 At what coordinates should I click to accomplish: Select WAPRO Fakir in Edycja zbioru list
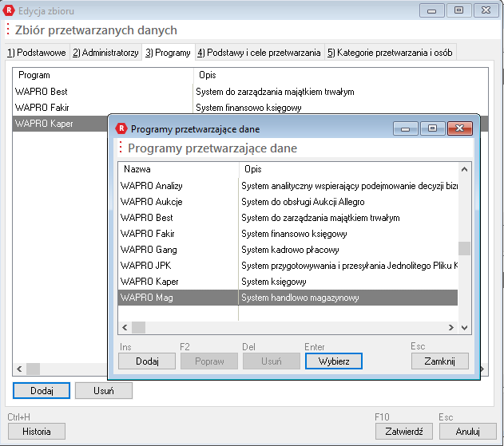click(250, 108)
